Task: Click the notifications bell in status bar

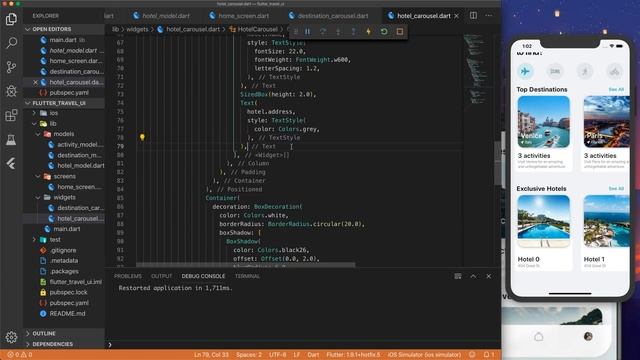Action: (489, 355)
